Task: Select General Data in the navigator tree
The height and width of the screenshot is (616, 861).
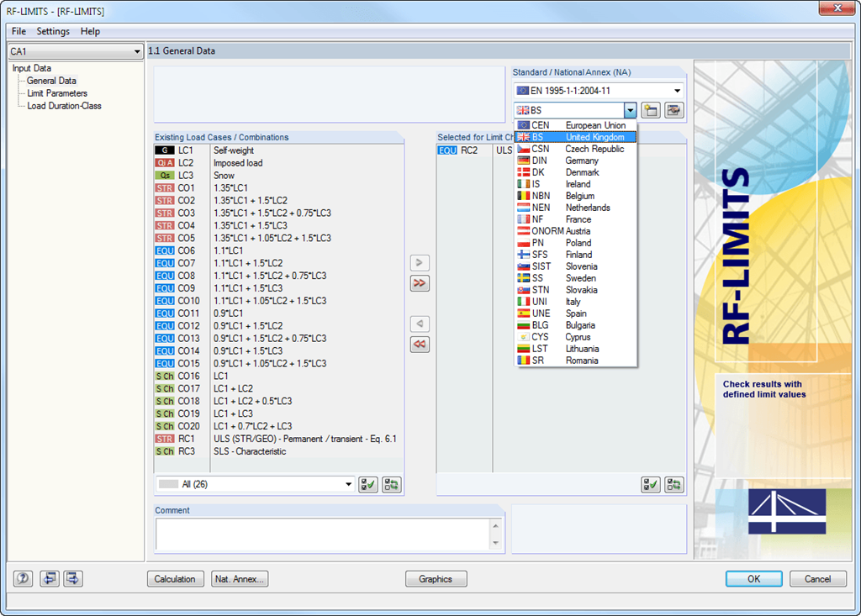Action: [x=51, y=81]
